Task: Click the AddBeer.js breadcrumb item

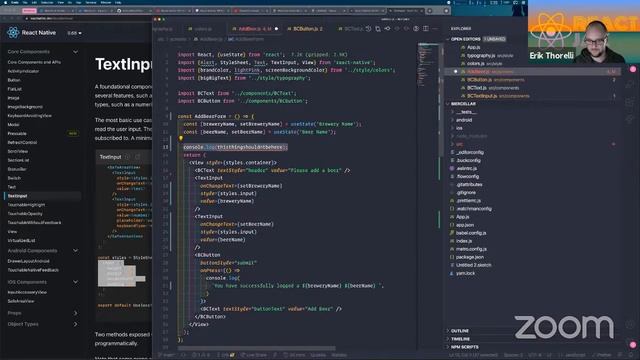Action: click(x=208, y=40)
